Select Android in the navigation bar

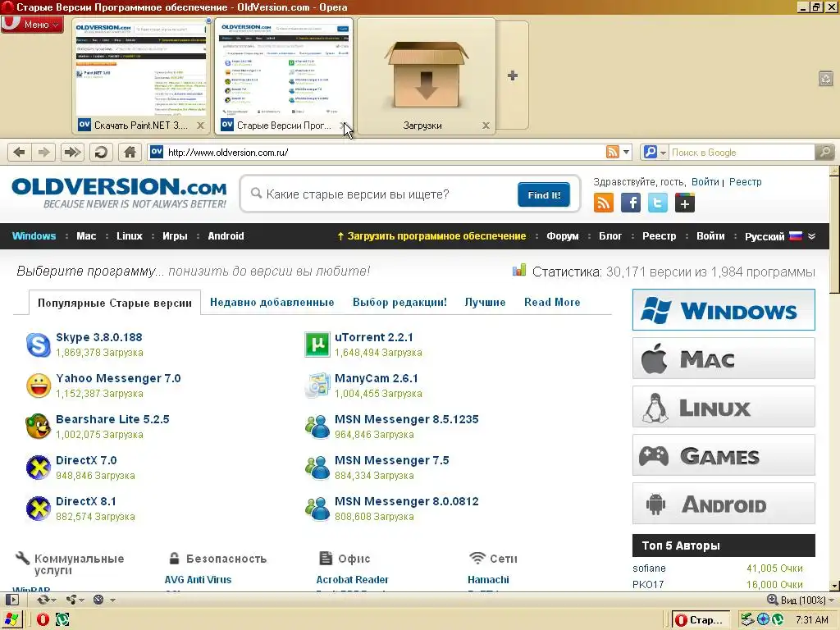(226, 236)
